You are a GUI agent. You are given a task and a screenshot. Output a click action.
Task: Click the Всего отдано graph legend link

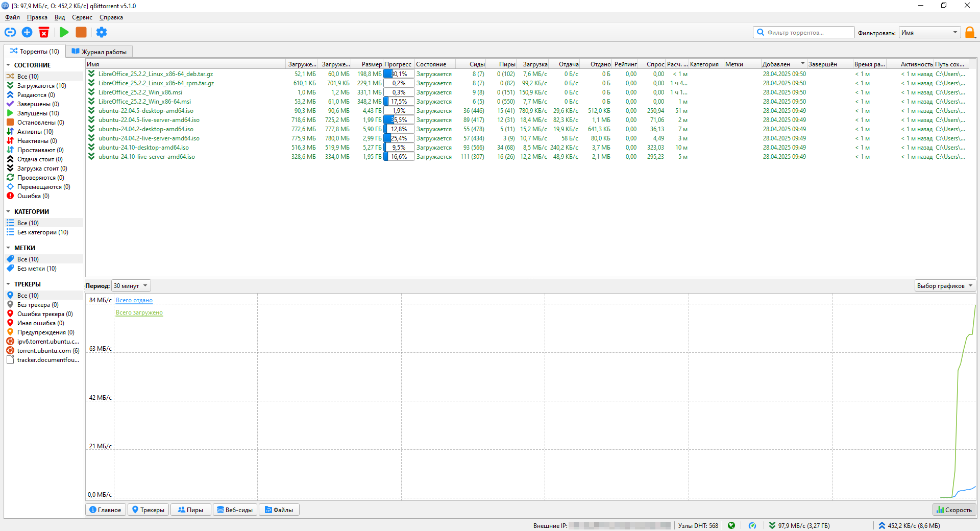tap(134, 300)
